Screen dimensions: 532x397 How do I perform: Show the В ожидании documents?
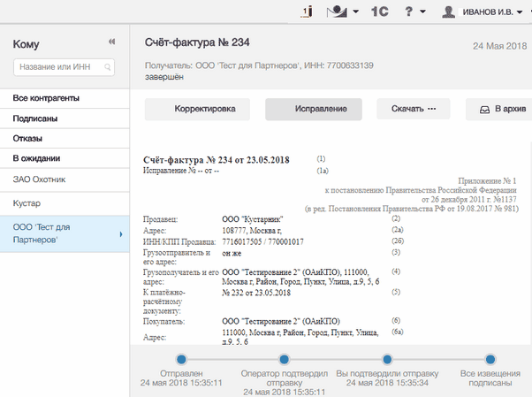click(x=36, y=158)
